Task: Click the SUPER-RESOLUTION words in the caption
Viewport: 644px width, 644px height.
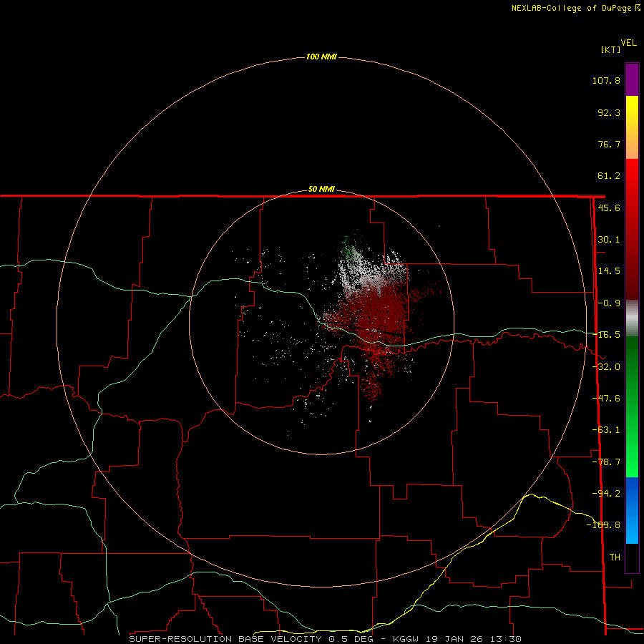Action: (180, 639)
